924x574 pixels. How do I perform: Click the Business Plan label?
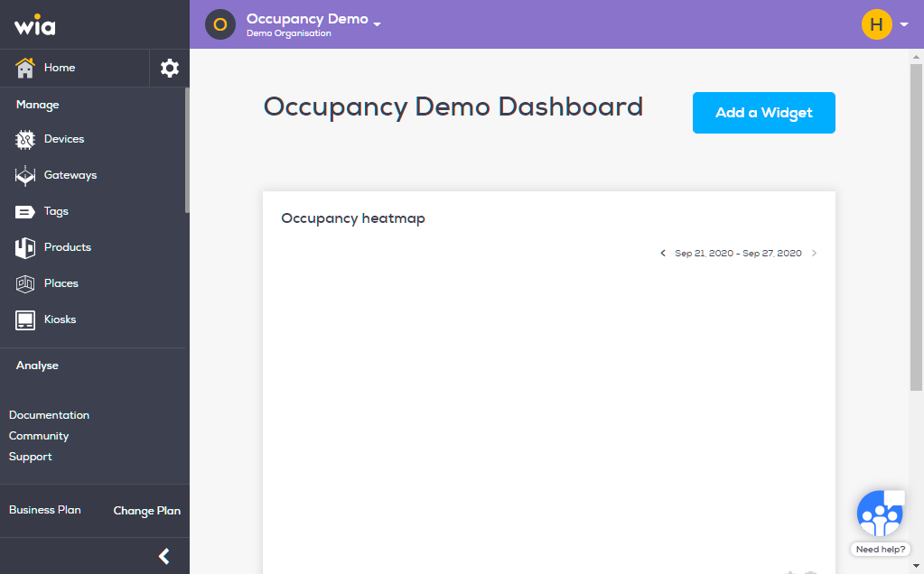45,510
